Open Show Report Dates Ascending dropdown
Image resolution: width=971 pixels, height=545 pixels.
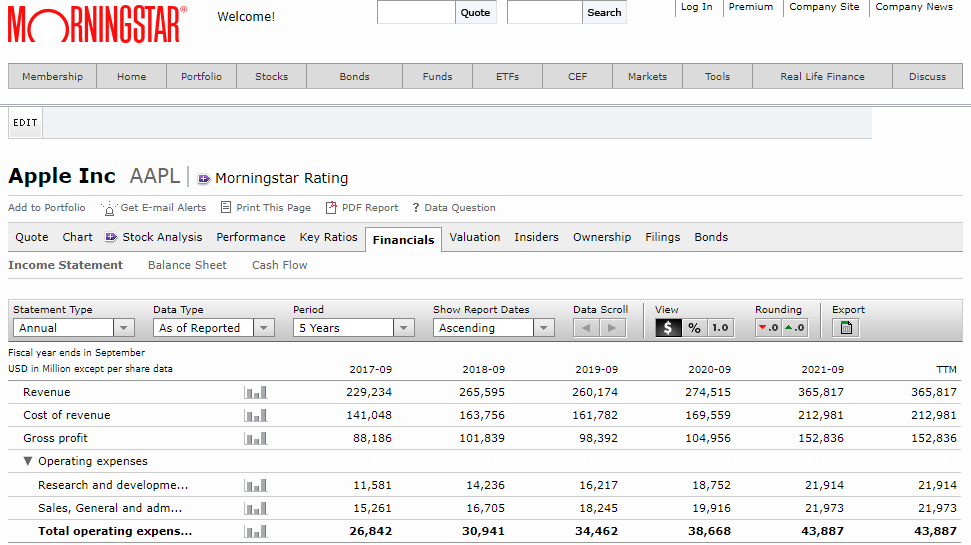pyautogui.click(x=494, y=328)
